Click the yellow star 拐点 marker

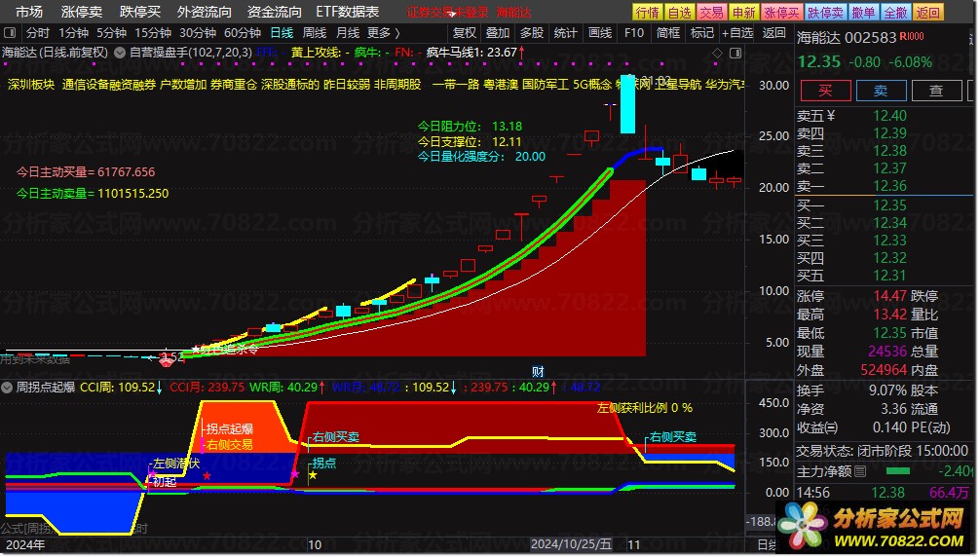click(313, 475)
